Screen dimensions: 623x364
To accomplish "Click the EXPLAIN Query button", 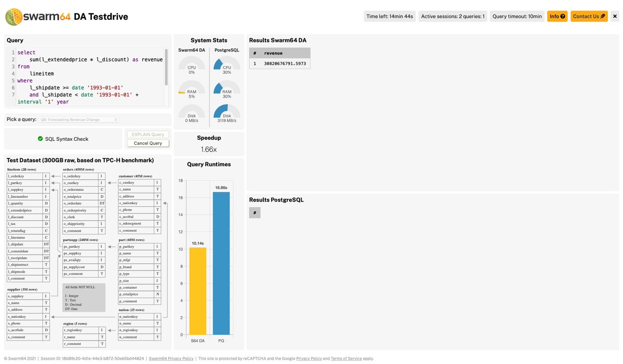I will (147, 134).
